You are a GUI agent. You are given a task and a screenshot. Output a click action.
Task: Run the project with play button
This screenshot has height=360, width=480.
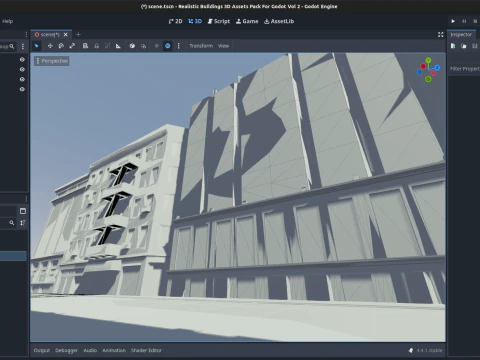tap(453, 21)
